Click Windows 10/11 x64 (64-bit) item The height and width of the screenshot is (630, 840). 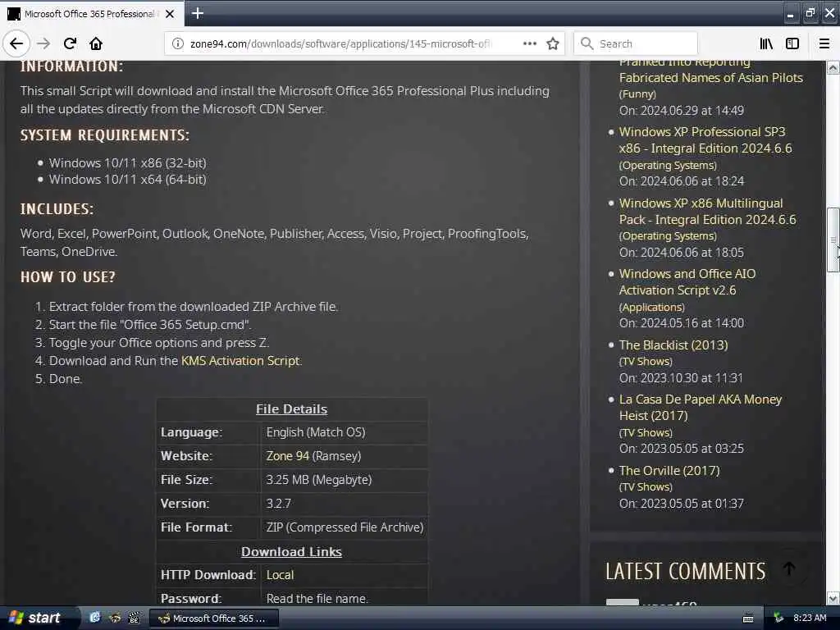[127, 180]
